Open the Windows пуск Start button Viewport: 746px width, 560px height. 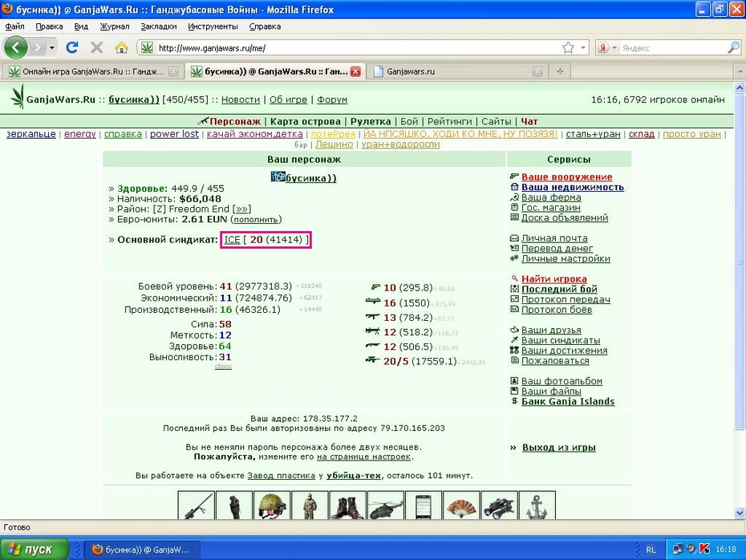[x=34, y=549]
